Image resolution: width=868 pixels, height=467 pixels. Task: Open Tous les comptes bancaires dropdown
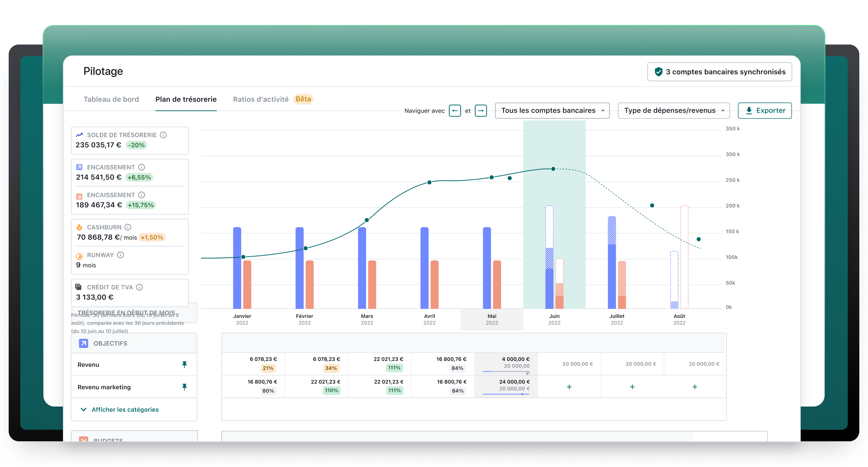(552, 110)
